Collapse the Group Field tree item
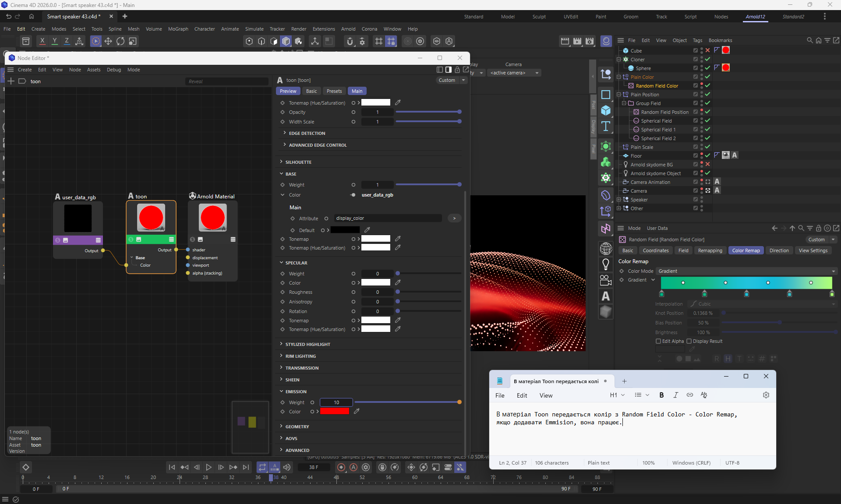841x504 pixels. click(624, 103)
